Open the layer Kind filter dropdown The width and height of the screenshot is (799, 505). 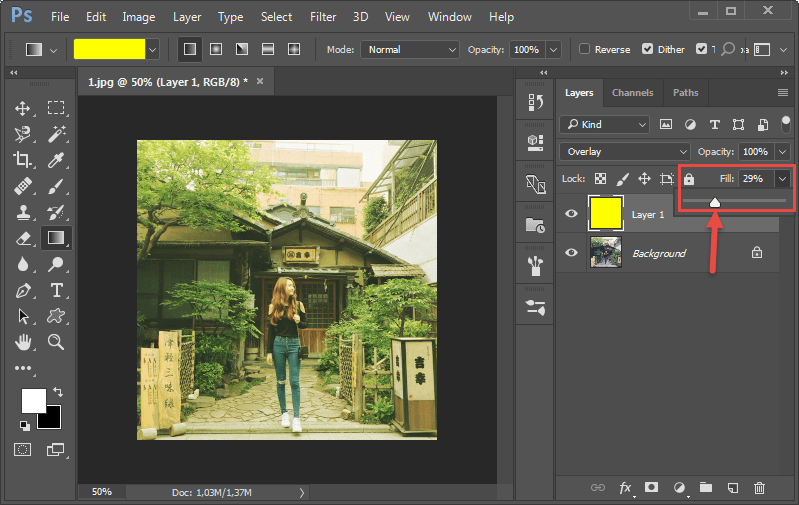point(605,124)
